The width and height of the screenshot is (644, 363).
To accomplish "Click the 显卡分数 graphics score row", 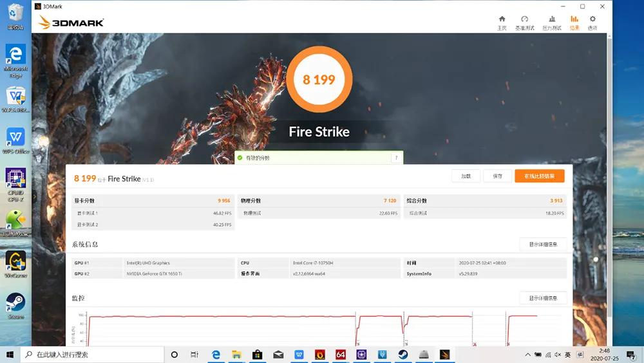I will pos(153,200).
